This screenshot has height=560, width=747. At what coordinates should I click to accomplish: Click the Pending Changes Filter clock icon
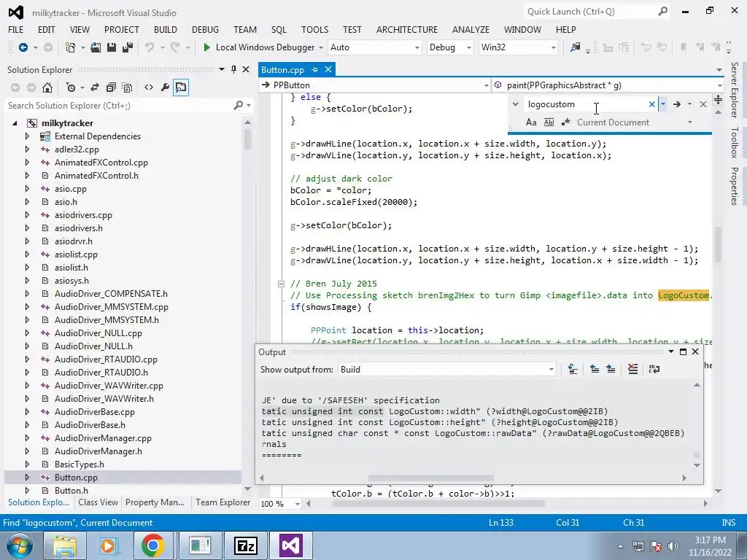(71, 87)
